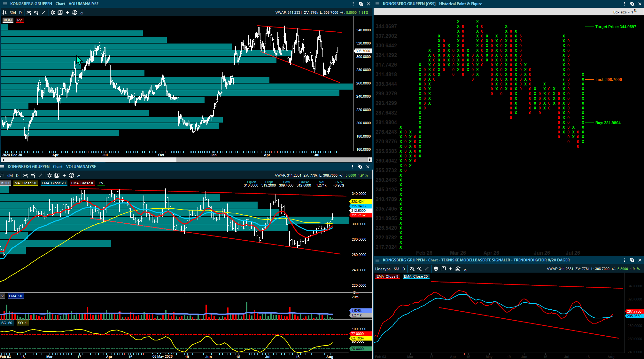
Task: Open settings gear in bottom-left 6M chart
Action: 50,175
